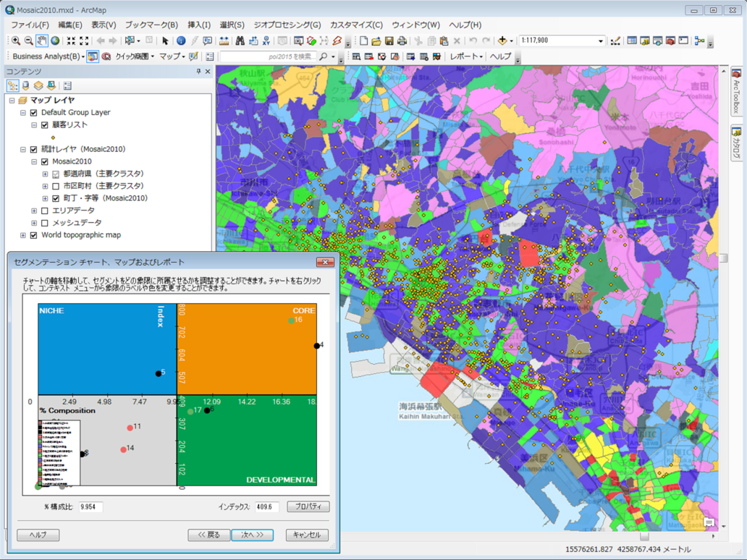Toggle the Mosaic2010 sublayer checkbox
747x560 pixels.
tap(45, 162)
